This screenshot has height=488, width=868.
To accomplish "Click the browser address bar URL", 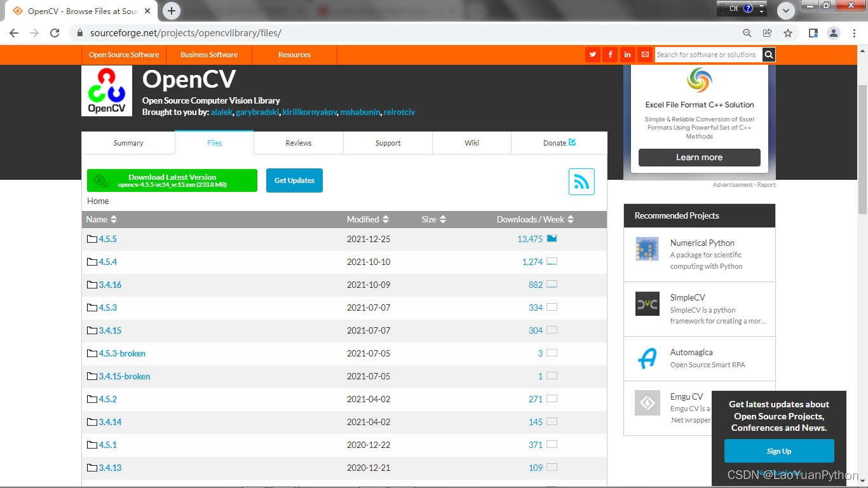I will (x=186, y=33).
